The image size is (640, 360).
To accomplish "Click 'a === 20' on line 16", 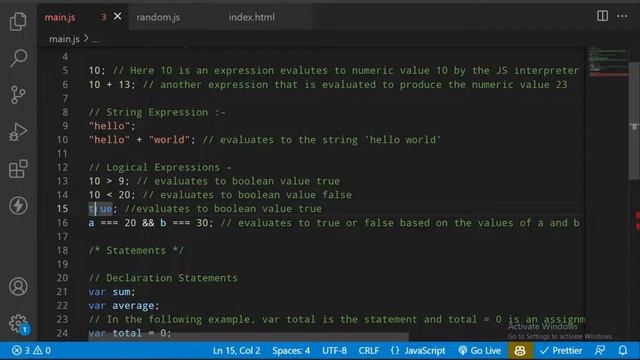I will [x=112, y=222].
